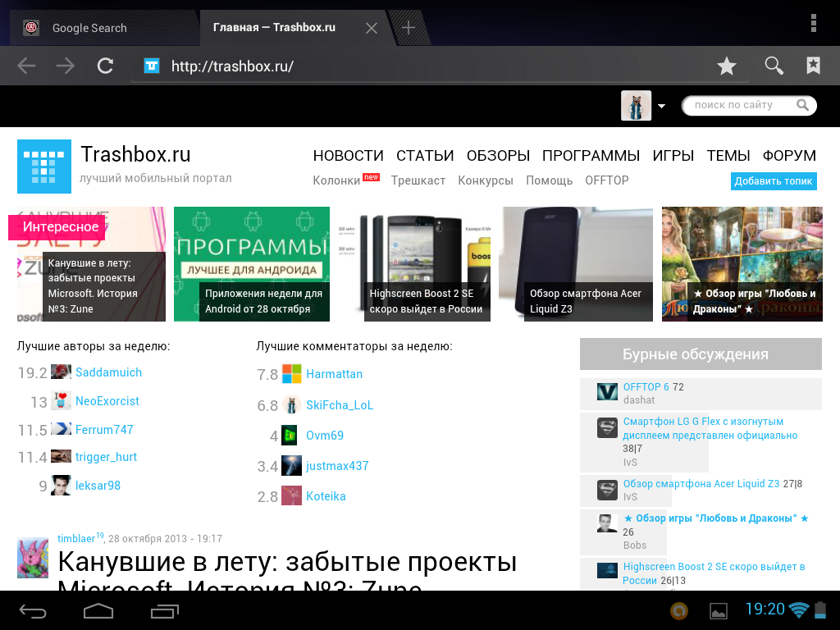Open author leksar98 profile
This screenshot has width=840, height=630.
tap(98, 486)
